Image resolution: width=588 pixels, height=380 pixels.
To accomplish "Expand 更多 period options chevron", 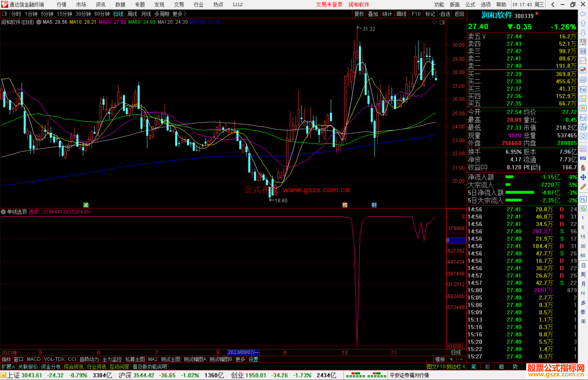I will [x=185, y=14].
